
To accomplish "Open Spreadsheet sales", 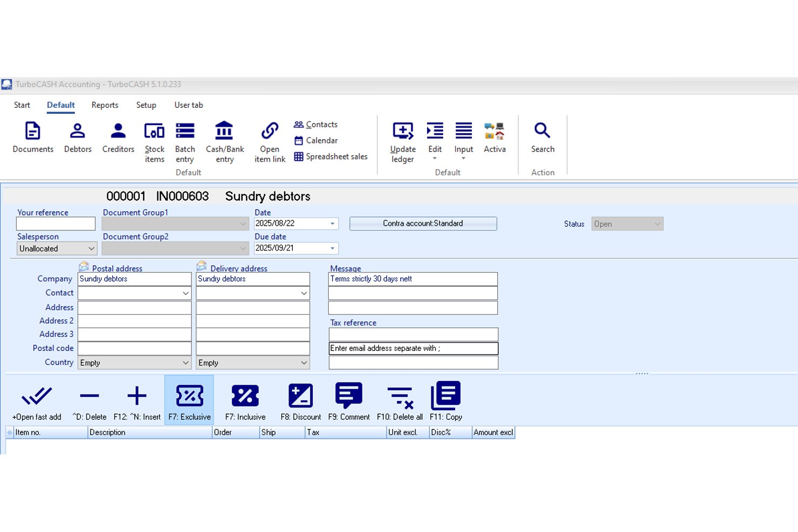I will click(x=331, y=157).
